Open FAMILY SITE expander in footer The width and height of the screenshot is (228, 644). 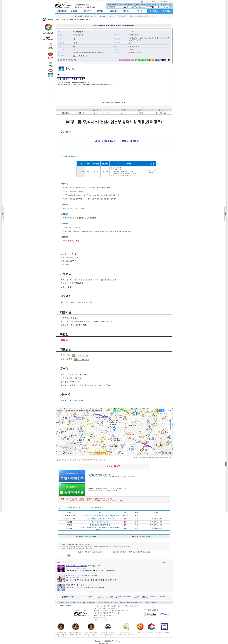(x=151, y=610)
